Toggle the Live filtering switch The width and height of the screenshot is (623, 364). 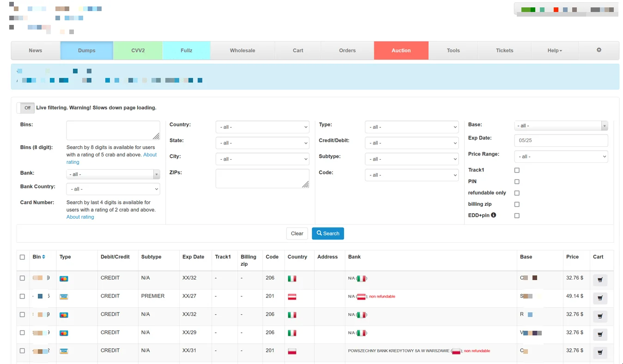pyautogui.click(x=25, y=107)
